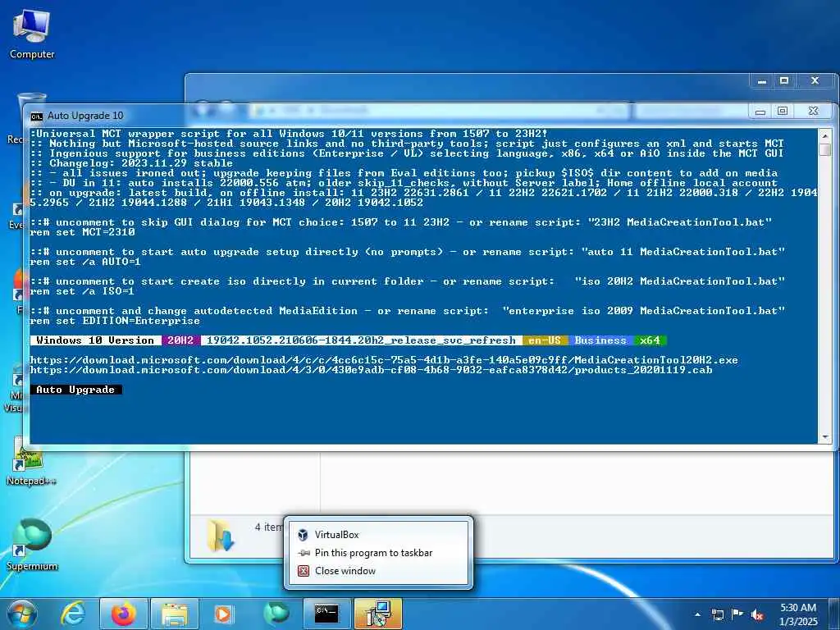The width and height of the screenshot is (840, 630).
Task: Click the rem set EDITION=Enterprise line
Action: click(x=115, y=321)
